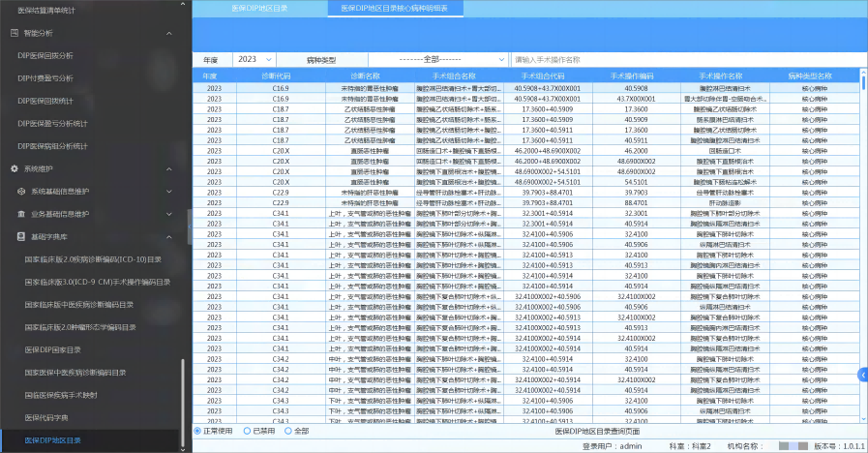Click cell 43.7X00X001 in 手术操作编码 column

pos(636,99)
